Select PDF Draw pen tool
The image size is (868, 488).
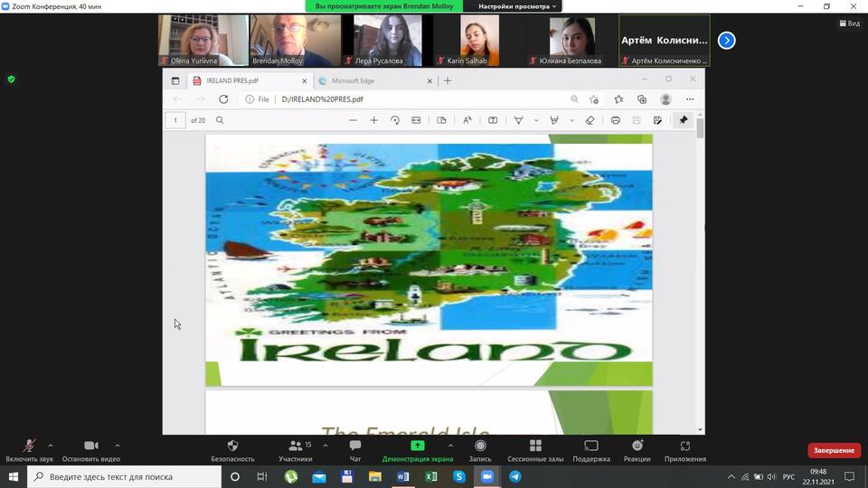point(519,120)
